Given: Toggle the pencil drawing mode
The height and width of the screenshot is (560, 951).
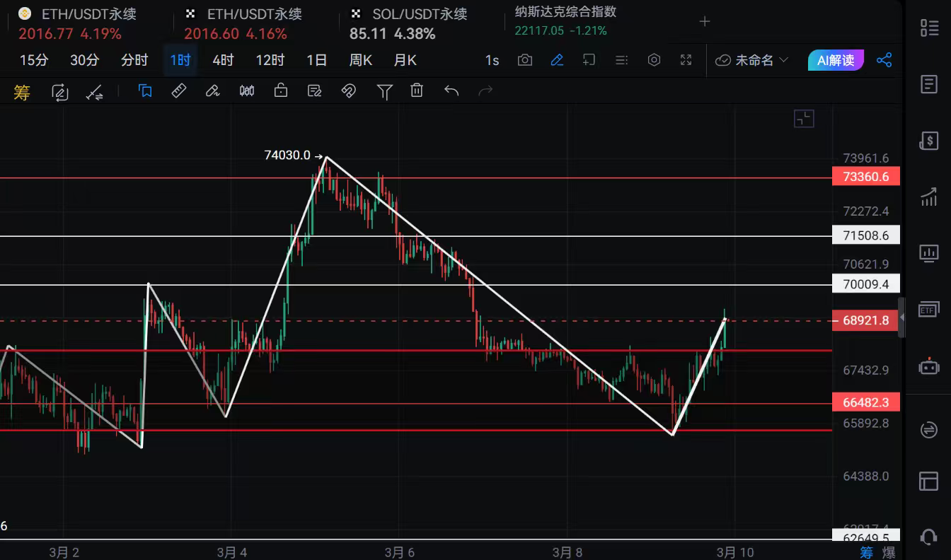Looking at the screenshot, I should coord(557,60).
